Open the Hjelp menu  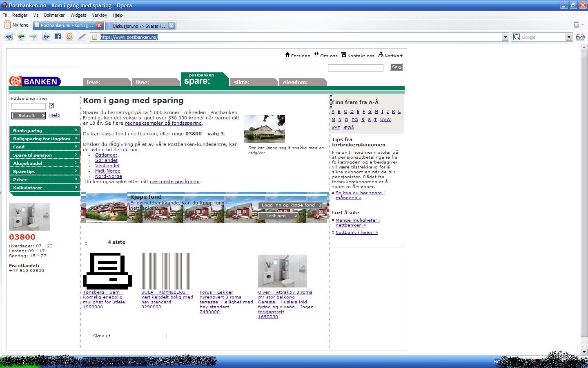(118, 15)
